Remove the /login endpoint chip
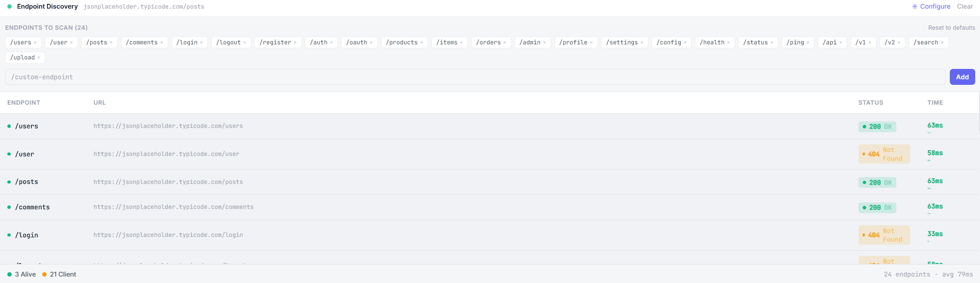This screenshot has width=980, height=283. click(x=201, y=43)
